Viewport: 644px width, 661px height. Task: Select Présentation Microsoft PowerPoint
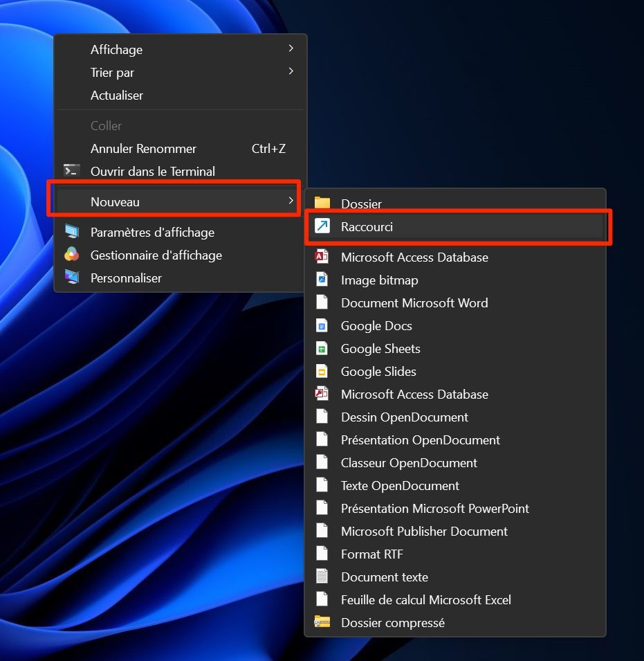[x=455, y=508]
